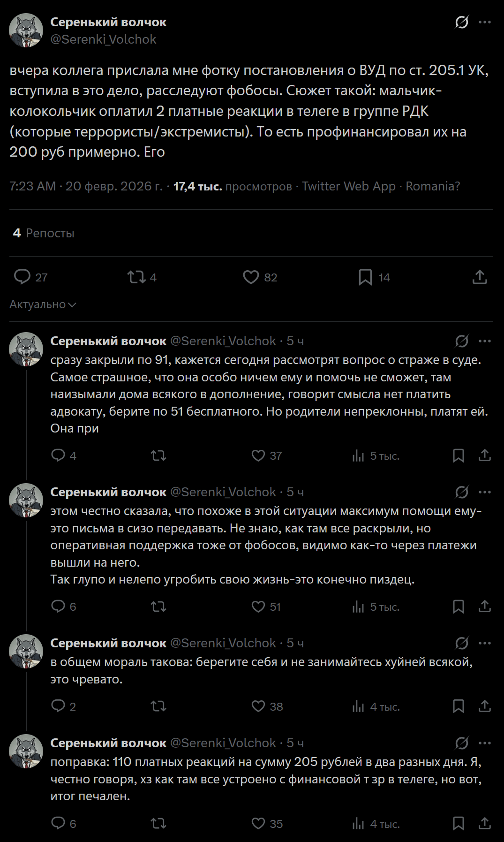This screenshot has height=842, width=504.
Task: Open the Grok icon on main post
Action: pos(462,22)
